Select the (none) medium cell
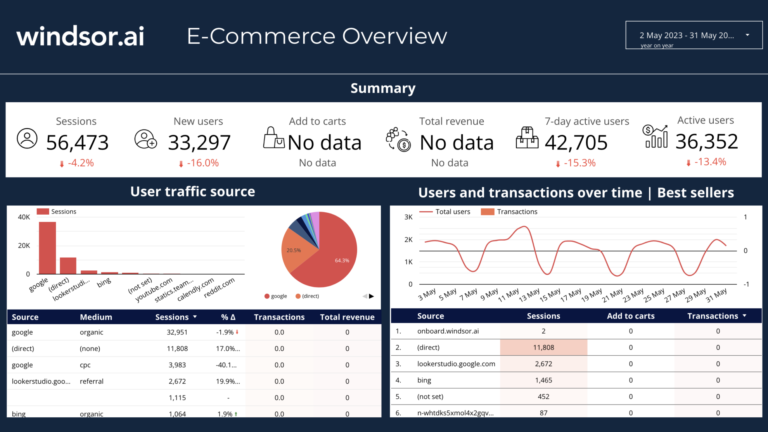Viewport: 768px width, 432px height. [90, 348]
